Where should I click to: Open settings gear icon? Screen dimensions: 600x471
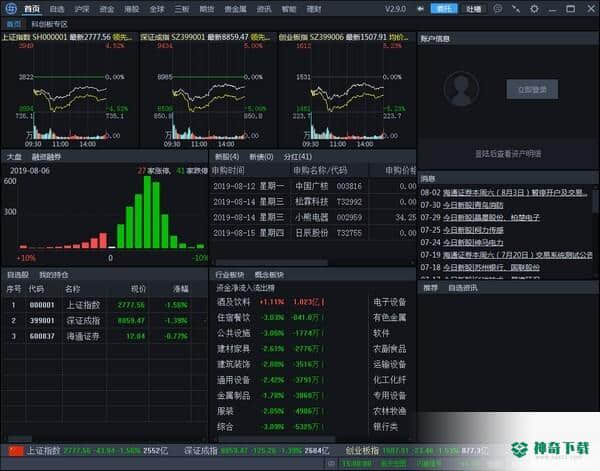(x=534, y=8)
